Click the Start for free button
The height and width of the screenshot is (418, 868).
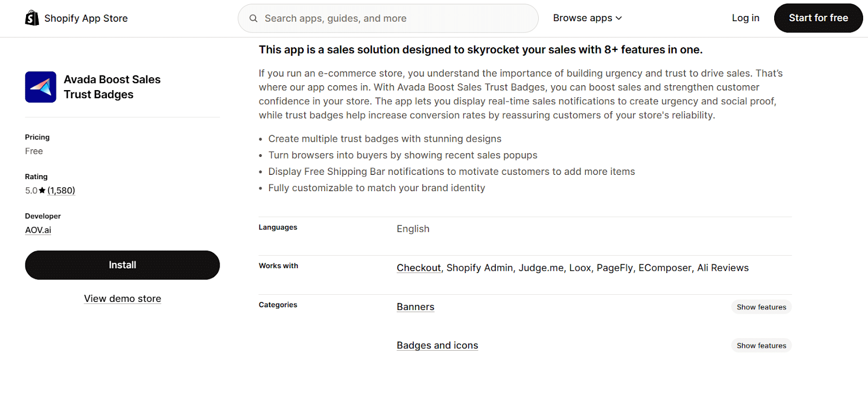(818, 18)
